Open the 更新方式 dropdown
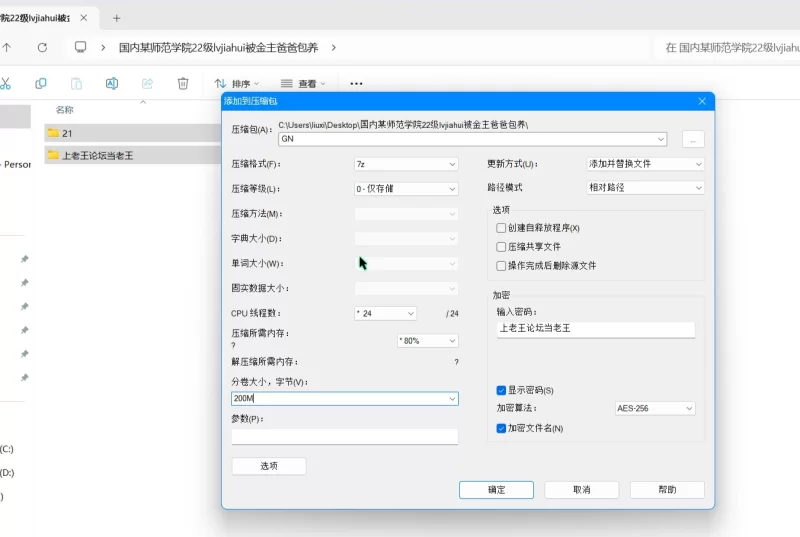The width and height of the screenshot is (800, 537). click(x=646, y=164)
